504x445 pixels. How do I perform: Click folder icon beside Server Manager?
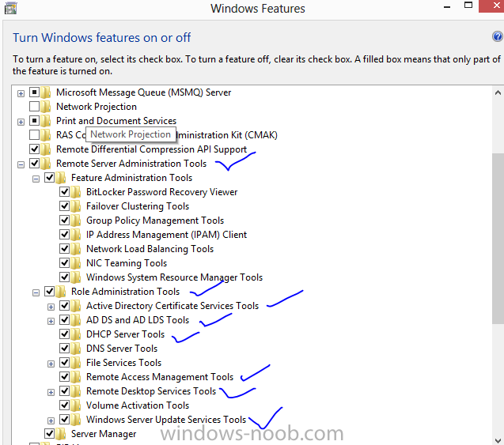pyautogui.click(x=61, y=434)
